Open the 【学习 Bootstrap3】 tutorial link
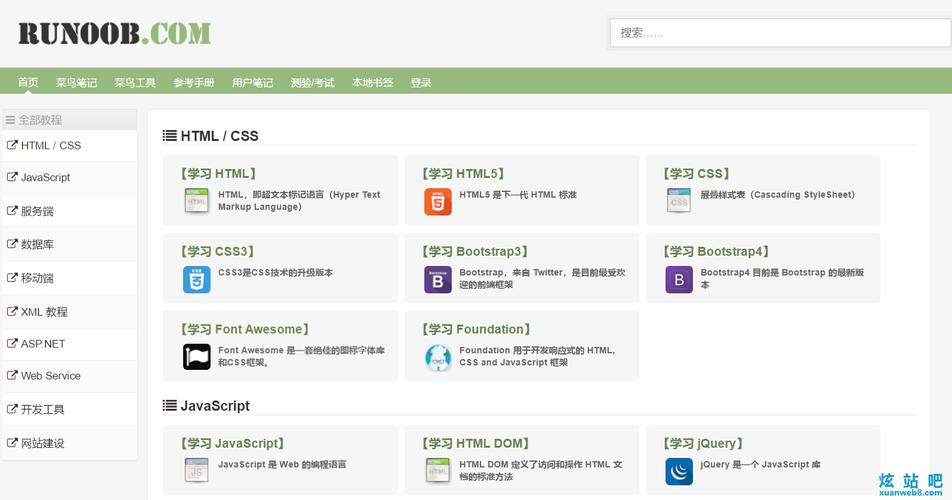 [475, 251]
